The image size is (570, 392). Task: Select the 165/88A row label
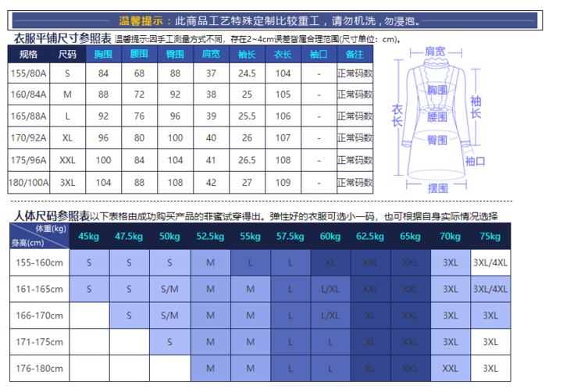tap(28, 116)
